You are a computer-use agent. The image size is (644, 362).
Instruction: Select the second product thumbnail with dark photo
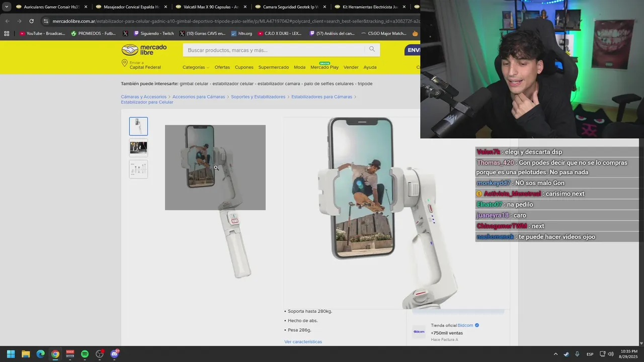coord(138,148)
